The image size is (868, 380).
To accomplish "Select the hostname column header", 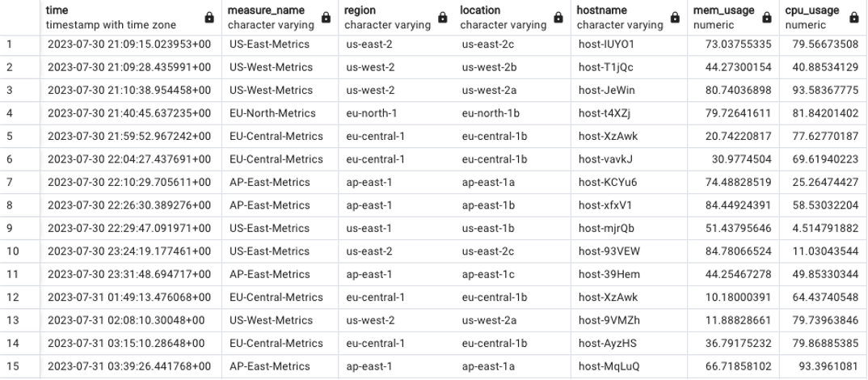I will click(x=630, y=17).
